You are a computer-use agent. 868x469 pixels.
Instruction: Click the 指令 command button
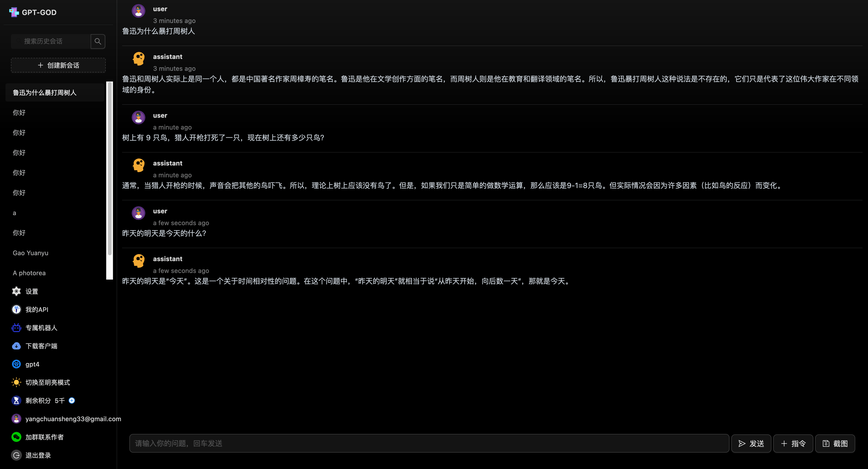[793, 443]
